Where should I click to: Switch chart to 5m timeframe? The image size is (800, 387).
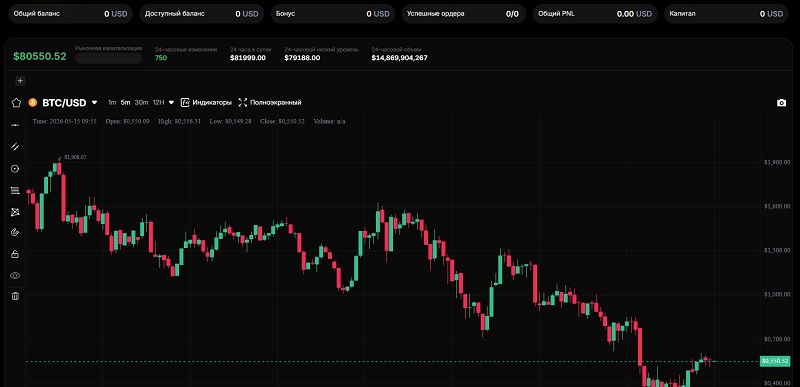126,102
